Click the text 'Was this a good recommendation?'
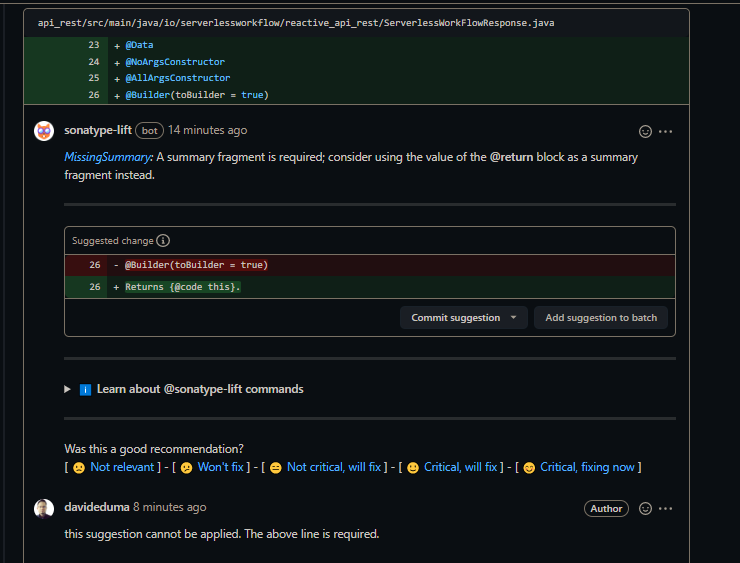The image size is (740, 563). [154, 449]
